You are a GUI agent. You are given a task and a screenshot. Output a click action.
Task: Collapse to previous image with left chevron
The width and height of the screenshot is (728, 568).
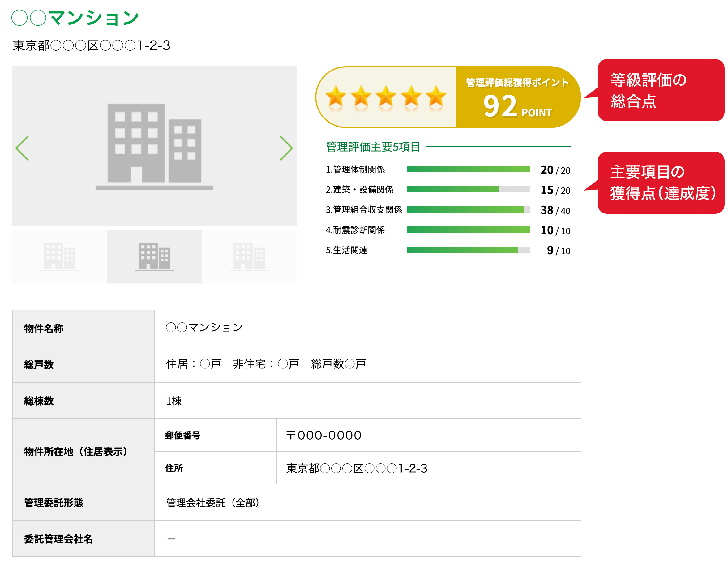point(22,148)
